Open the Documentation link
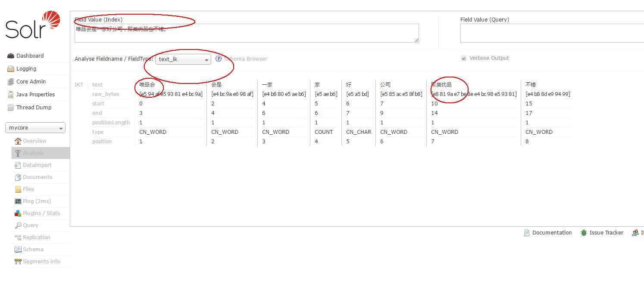This screenshot has height=281, width=644. click(552, 233)
